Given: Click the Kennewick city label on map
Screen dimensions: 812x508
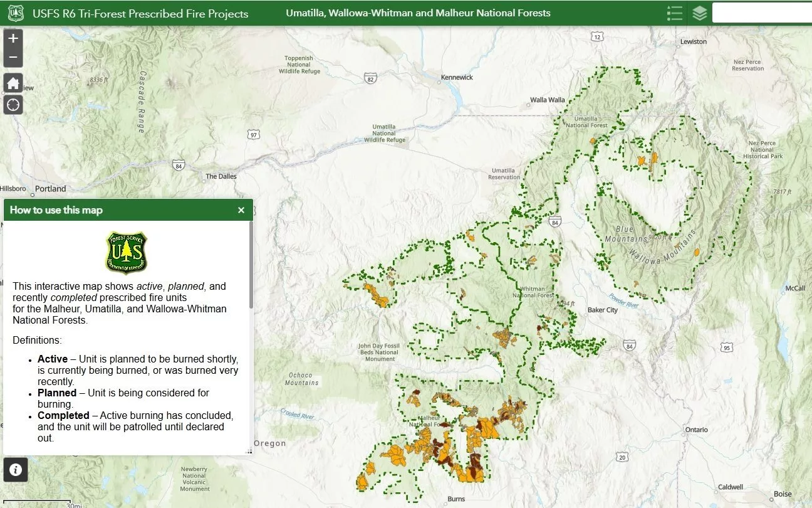Looking at the screenshot, I should point(457,77).
